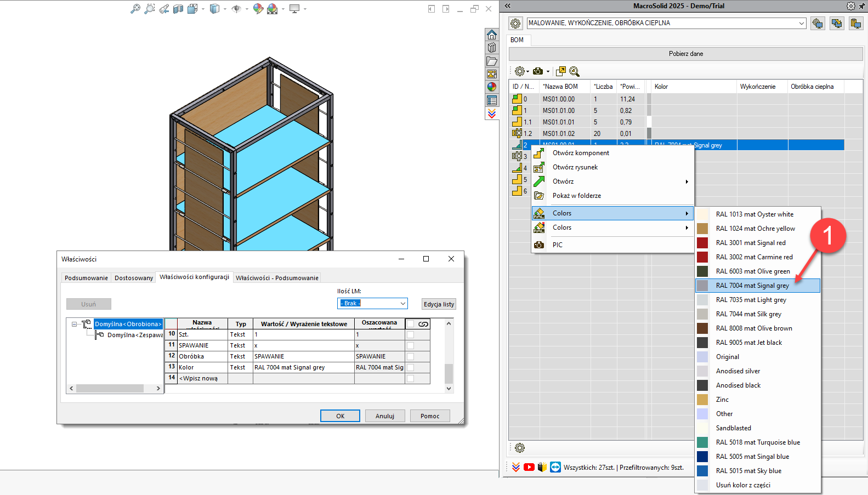Open the TeamViewer icon in the status bar

555,467
